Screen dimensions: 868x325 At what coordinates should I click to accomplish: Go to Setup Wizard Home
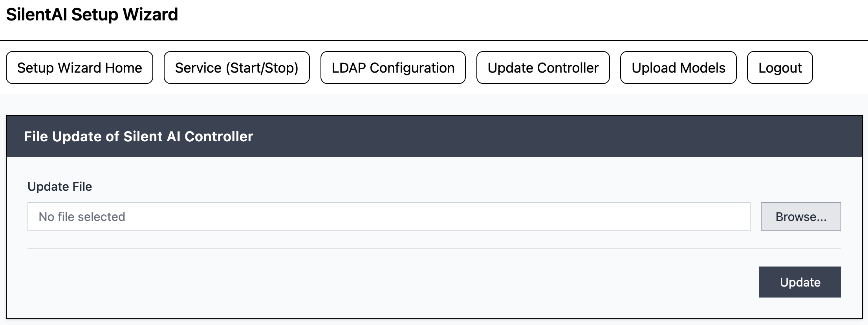click(x=79, y=68)
